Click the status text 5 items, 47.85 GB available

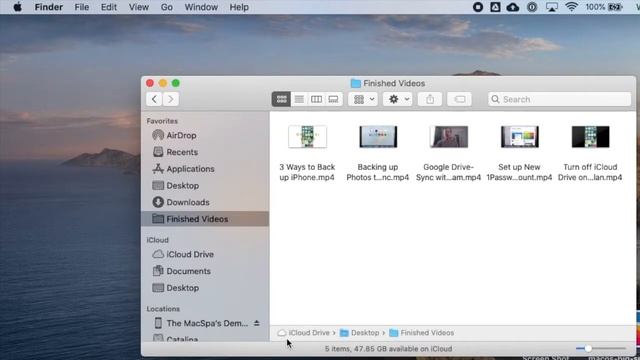click(388, 349)
